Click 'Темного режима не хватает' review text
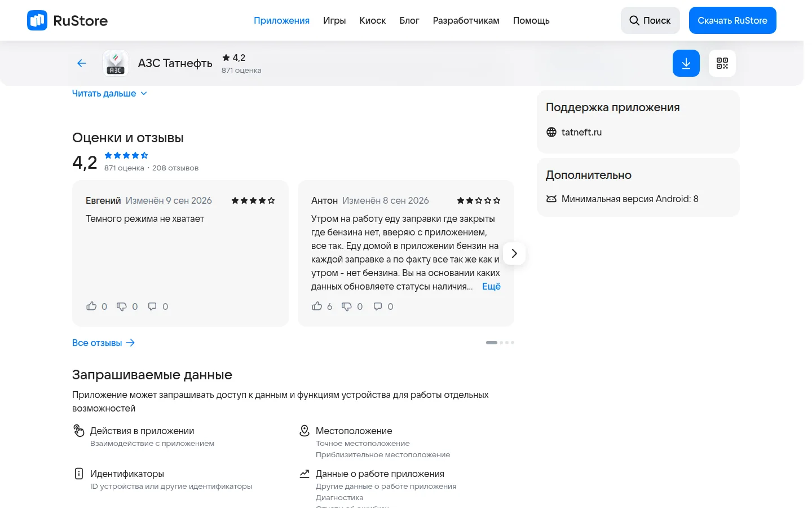This screenshot has width=812, height=508. (x=145, y=218)
